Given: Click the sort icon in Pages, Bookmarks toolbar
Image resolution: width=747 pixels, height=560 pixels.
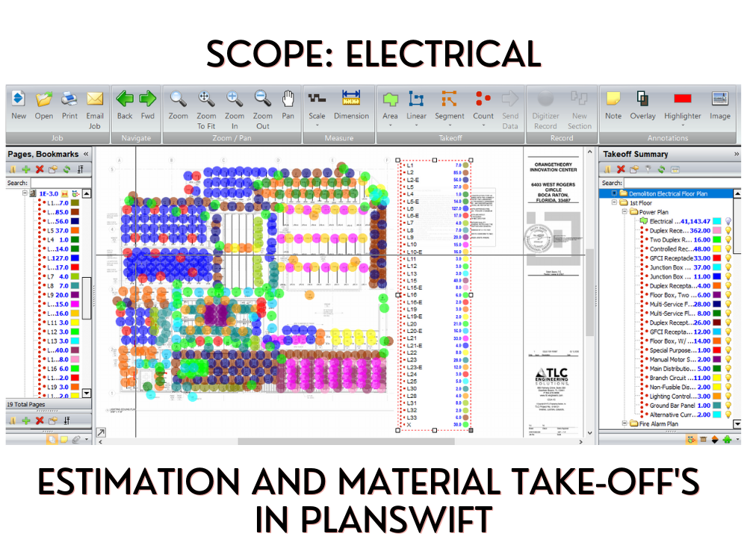Looking at the screenshot, I should tap(80, 169).
